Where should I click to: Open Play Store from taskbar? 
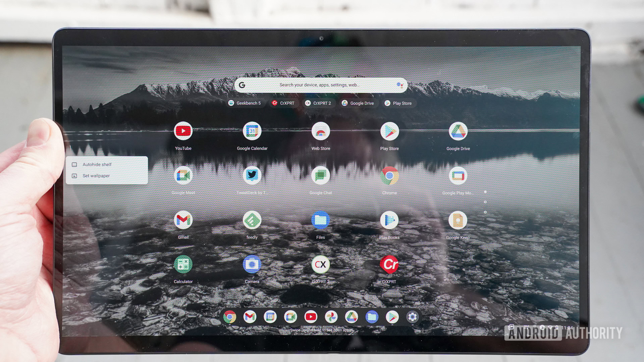(x=391, y=317)
